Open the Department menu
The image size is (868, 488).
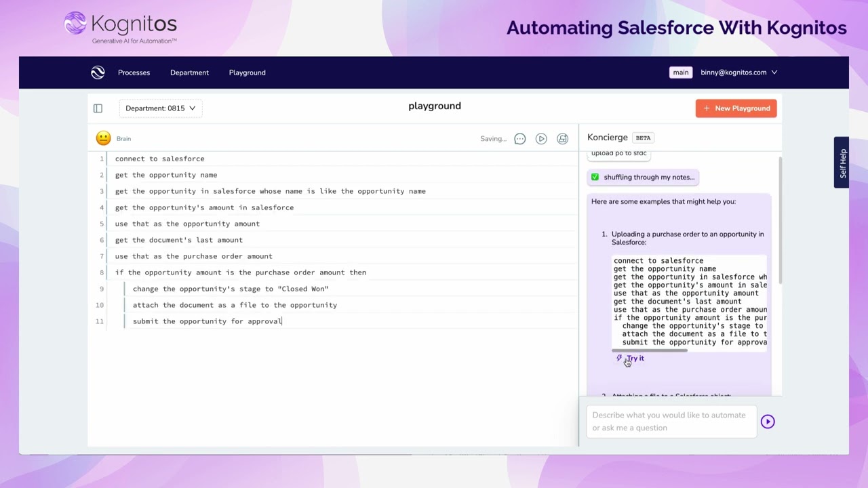tap(189, 73)
